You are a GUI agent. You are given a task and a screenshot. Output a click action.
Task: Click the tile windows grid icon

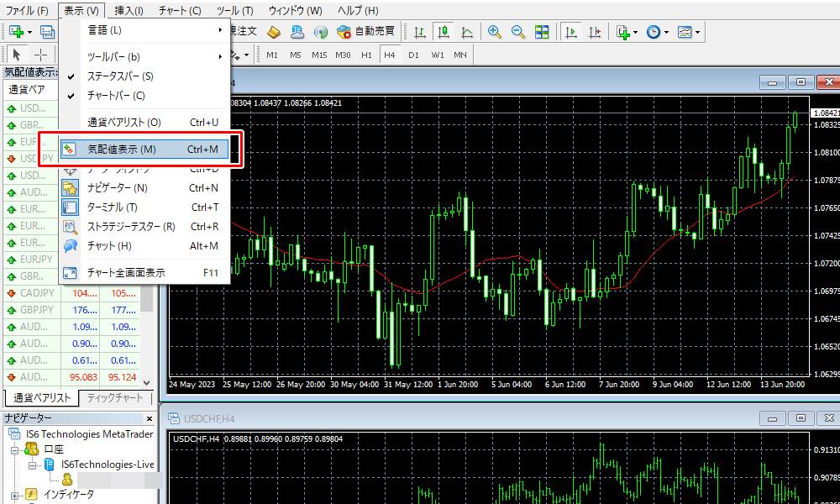(542, 32)
